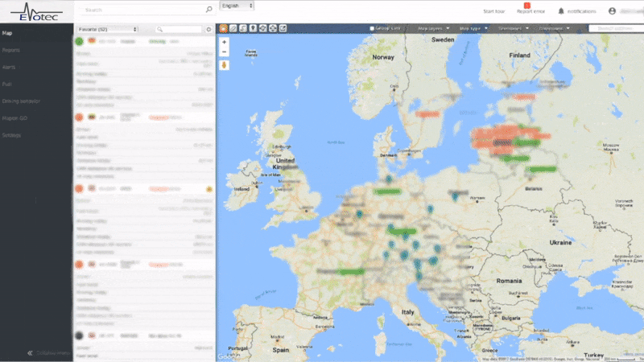Click the Start tour link
The height and width of the screenshot is (362, 644).
(x=493, y=11)
